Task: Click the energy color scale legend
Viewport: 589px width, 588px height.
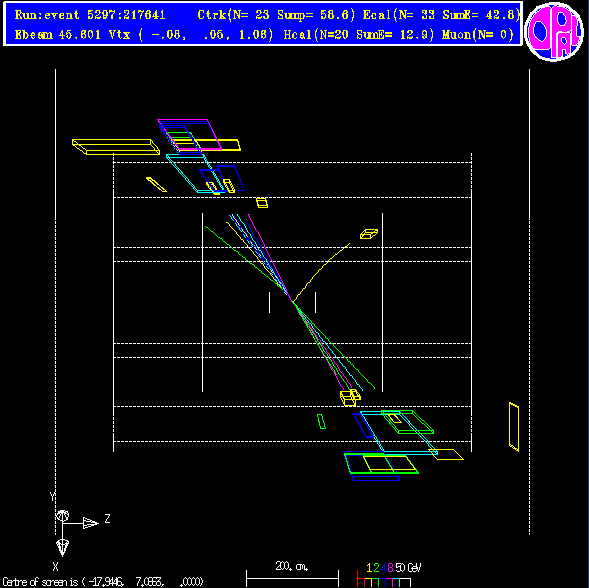Action: (x=389, y=575)
